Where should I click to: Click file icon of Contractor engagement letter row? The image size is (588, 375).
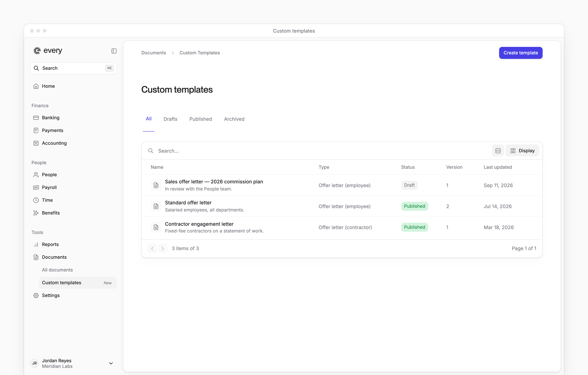coord(156,227)
